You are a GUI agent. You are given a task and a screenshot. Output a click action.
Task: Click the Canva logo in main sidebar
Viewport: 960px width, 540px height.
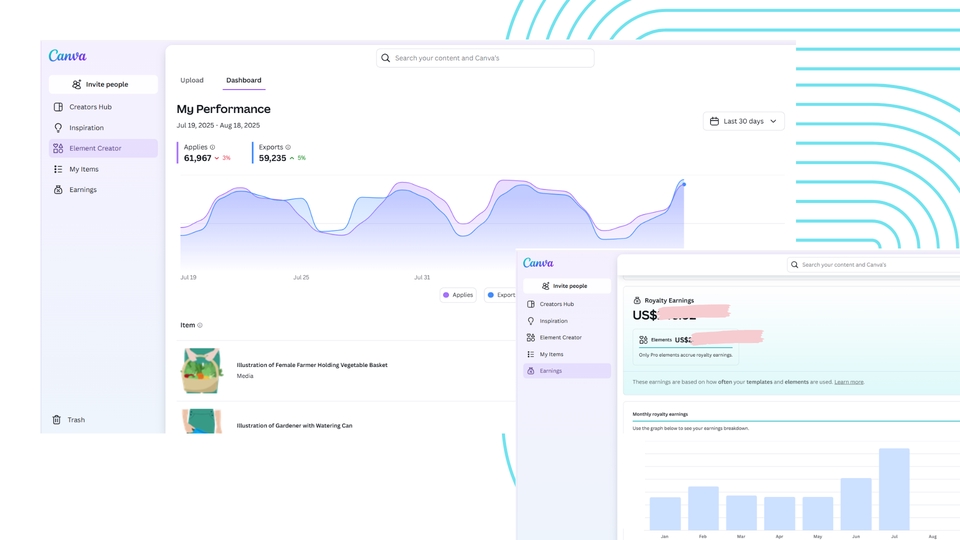(68, 56)
